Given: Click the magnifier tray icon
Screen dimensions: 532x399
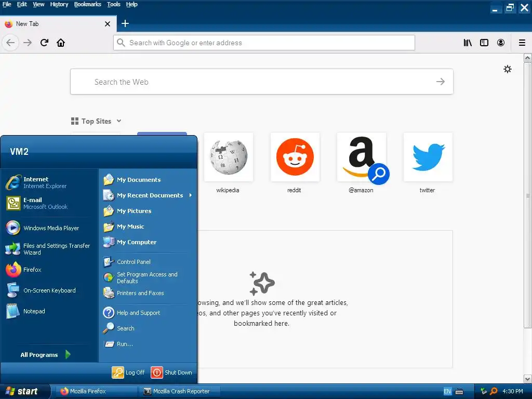Looking at the screenshot, I should [x=494, y=391].
